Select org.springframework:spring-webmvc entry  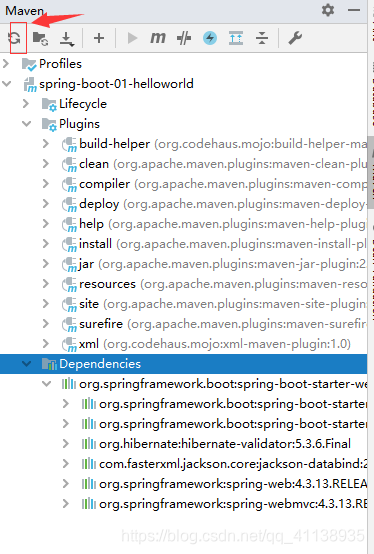[233, 504]
